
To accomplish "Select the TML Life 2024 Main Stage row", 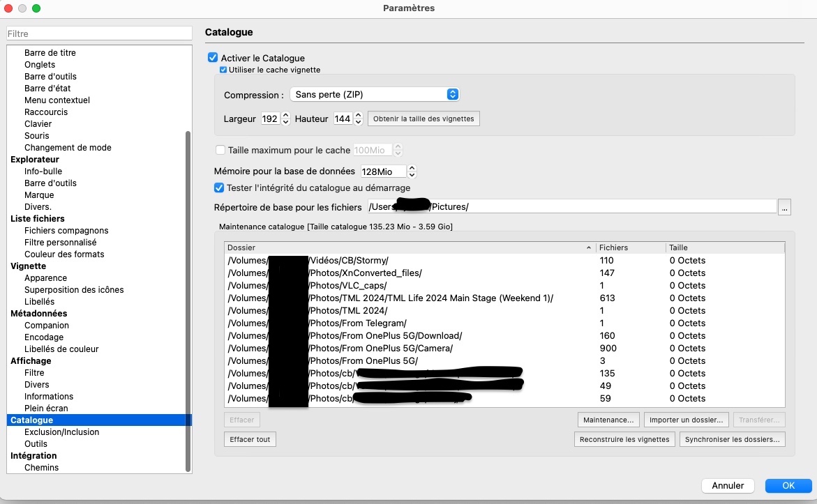I will 504,298.
